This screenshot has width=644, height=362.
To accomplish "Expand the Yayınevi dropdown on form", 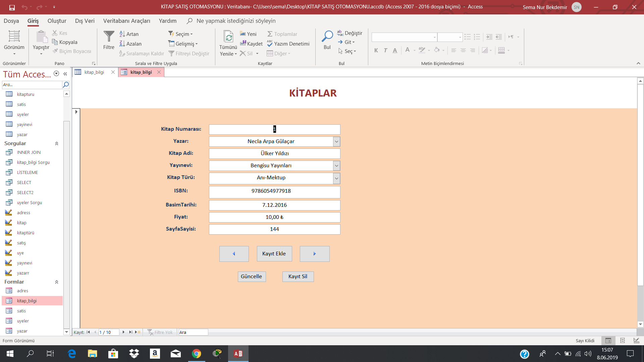I will click(337, 165).
